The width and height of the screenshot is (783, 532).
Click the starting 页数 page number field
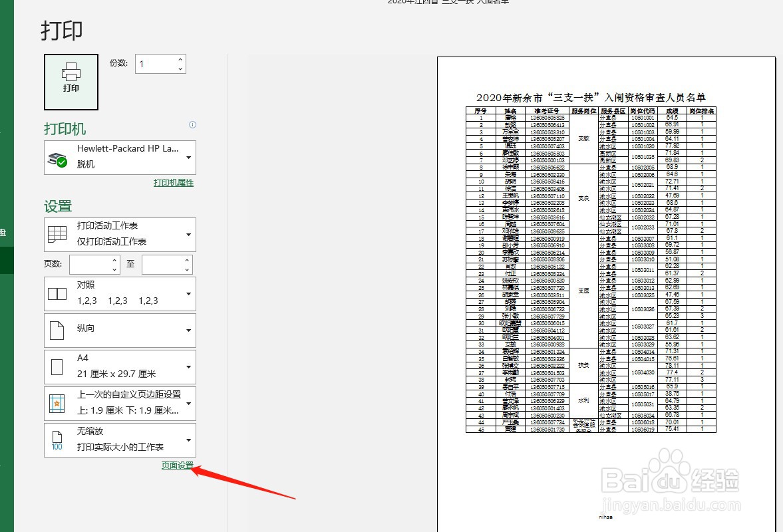tap(90, 264)
